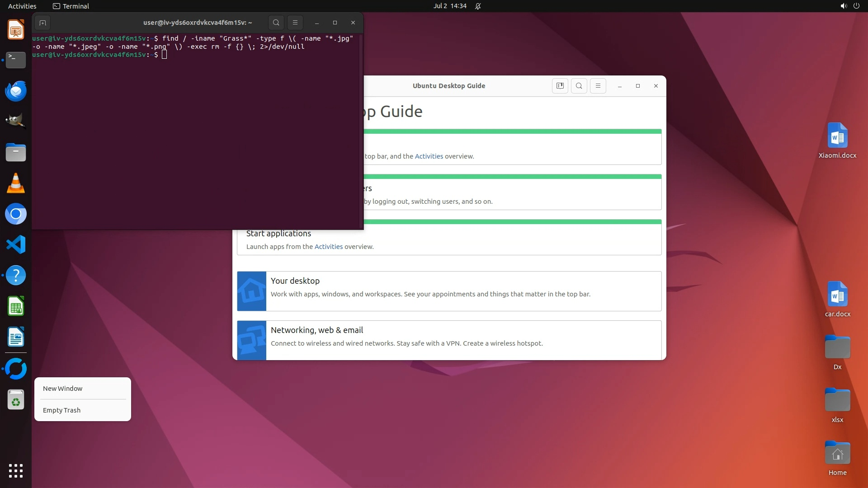Open VLC media player from dock
This screenshot has height=488, width=868.
pos(16,183)
